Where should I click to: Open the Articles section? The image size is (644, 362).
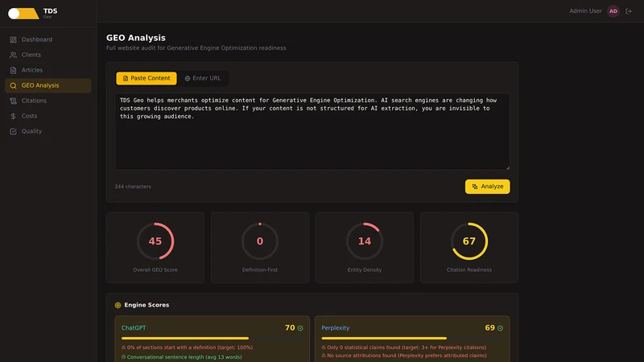pos(48,70)
